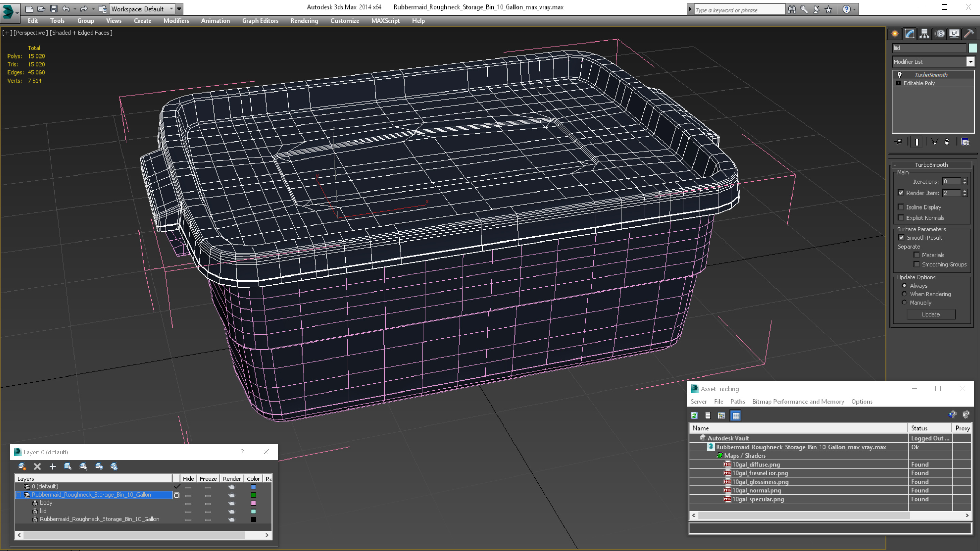This screenshot has width=980, height=551.
Task: Toggle the Render Iters checkbox
Action: (x=901, y=193)
